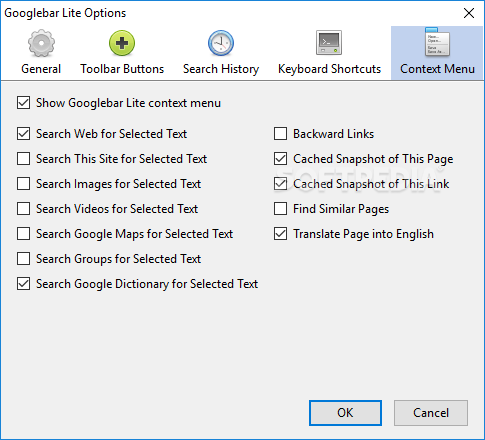485x440 pixels.
Task: Click the Context Menu document icon
Action: click(437, 42)
